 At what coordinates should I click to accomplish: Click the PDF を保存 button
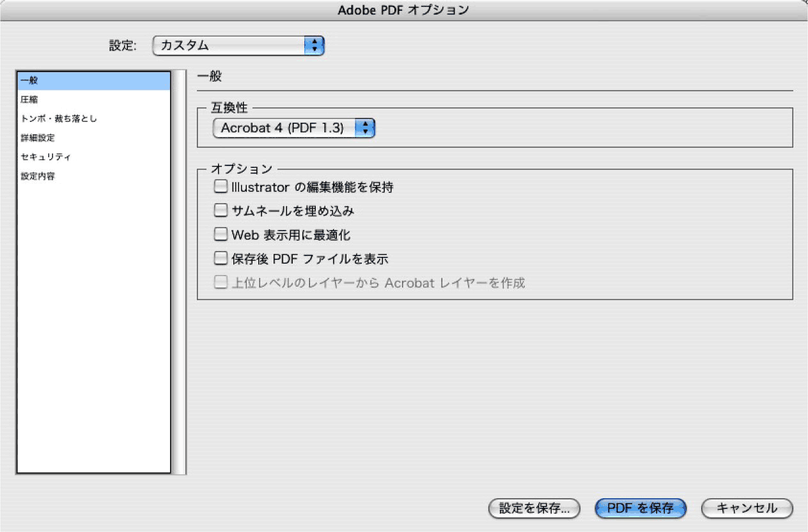pos(640,508)
